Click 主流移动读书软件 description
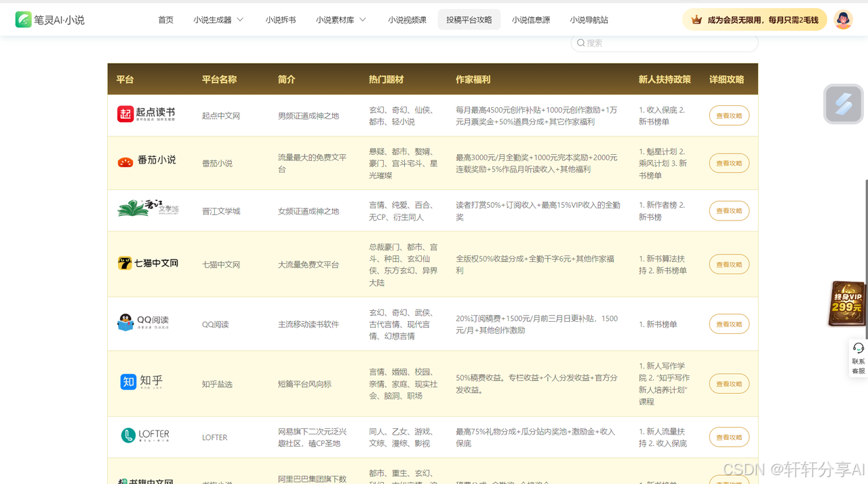 click(309, 324)
